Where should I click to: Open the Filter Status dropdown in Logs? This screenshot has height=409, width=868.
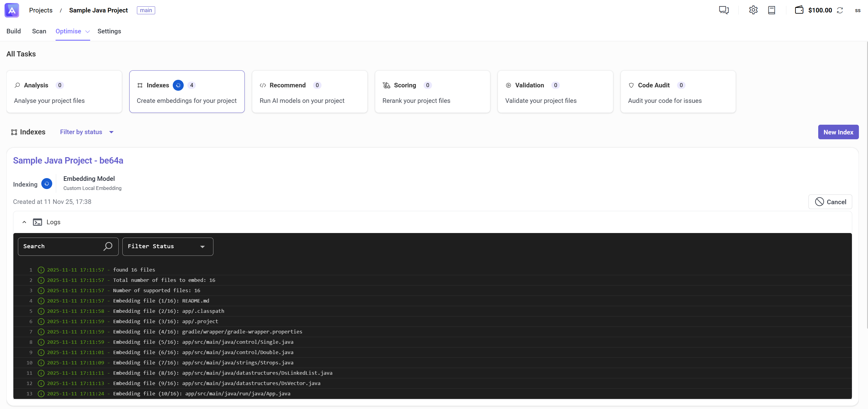pyautogui.click(x=168, y=246)
